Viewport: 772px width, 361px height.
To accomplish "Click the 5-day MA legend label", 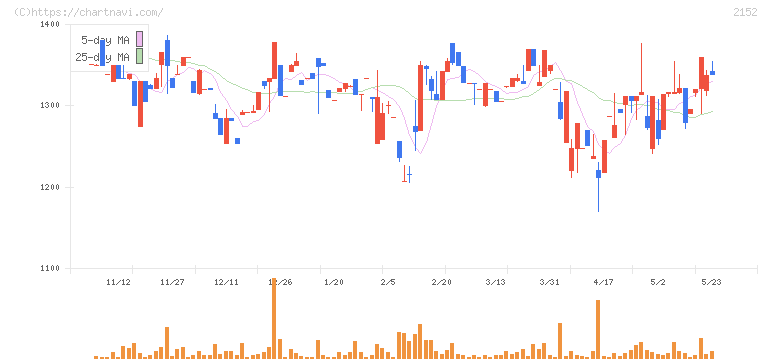I will (x=105, y=40).
